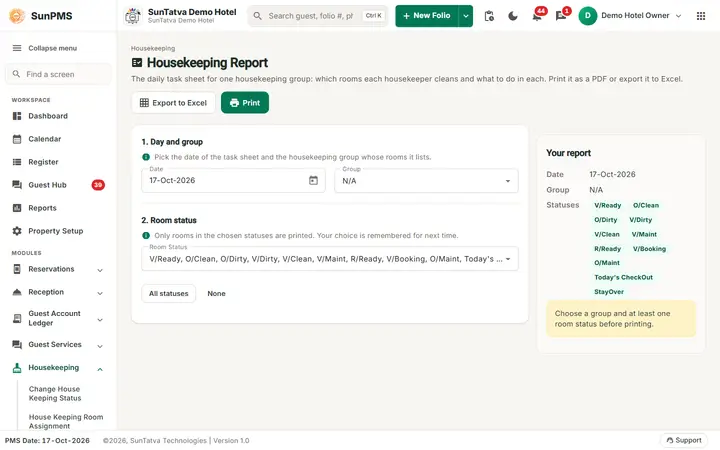The image size is (720, 450).
Task: Click the Support button
Action: tap(684, 440)
